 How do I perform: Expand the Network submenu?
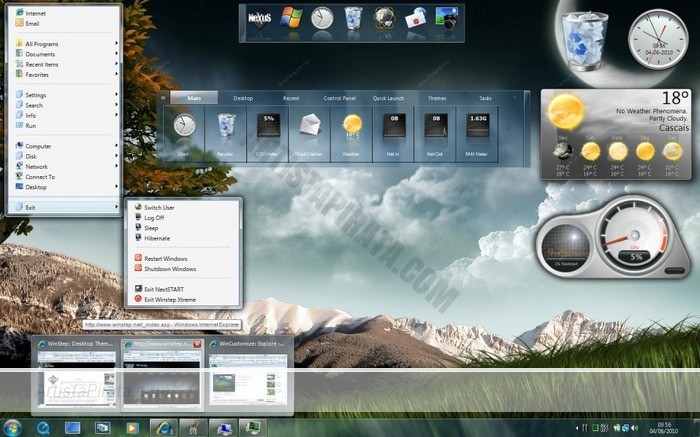66,166
